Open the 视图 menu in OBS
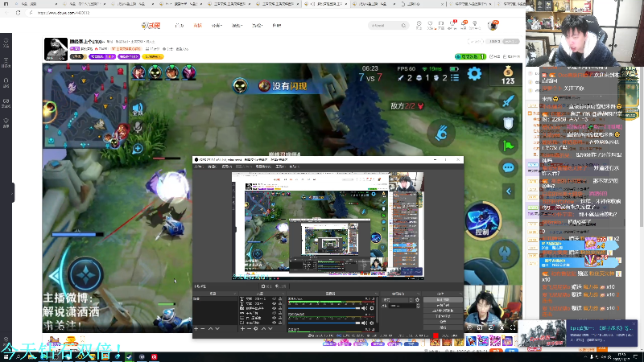Image resolution: width=644 pixels, height=362 pixels. pos(227,167)
